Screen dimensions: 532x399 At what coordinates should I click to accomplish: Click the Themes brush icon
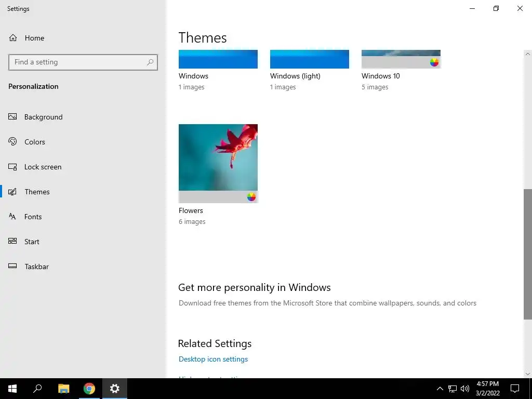[x=12, y=192]
